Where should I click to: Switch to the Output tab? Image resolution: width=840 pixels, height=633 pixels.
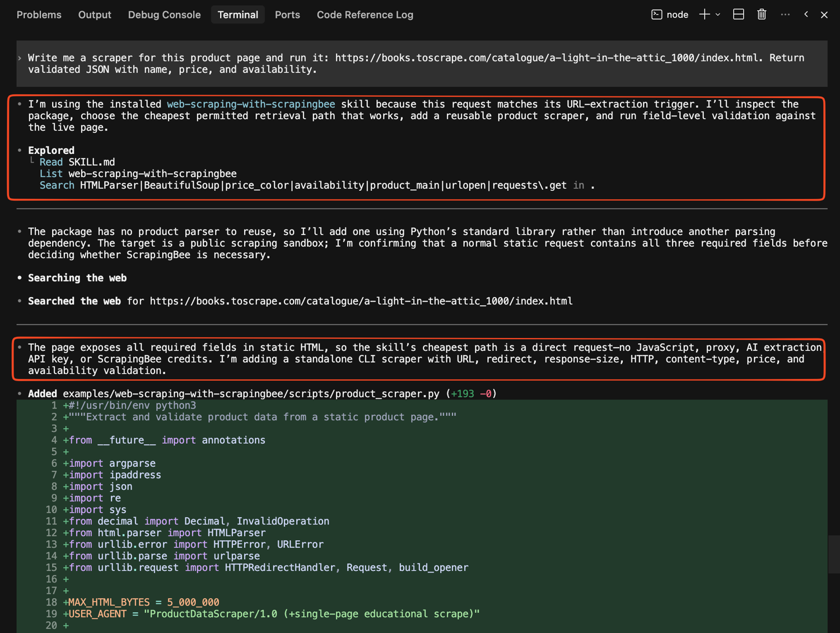coord(95,15)
